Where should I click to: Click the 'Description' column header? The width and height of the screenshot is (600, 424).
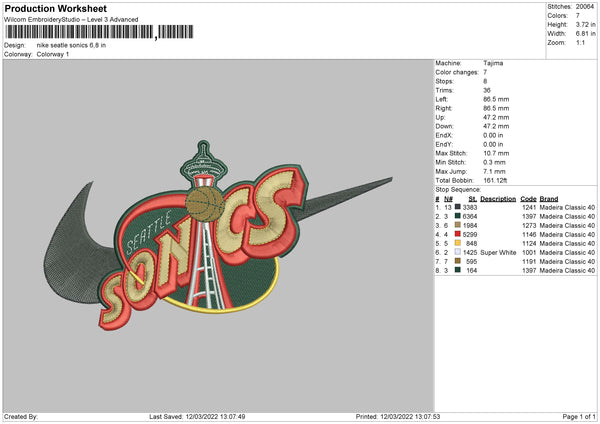coord(498,199)
